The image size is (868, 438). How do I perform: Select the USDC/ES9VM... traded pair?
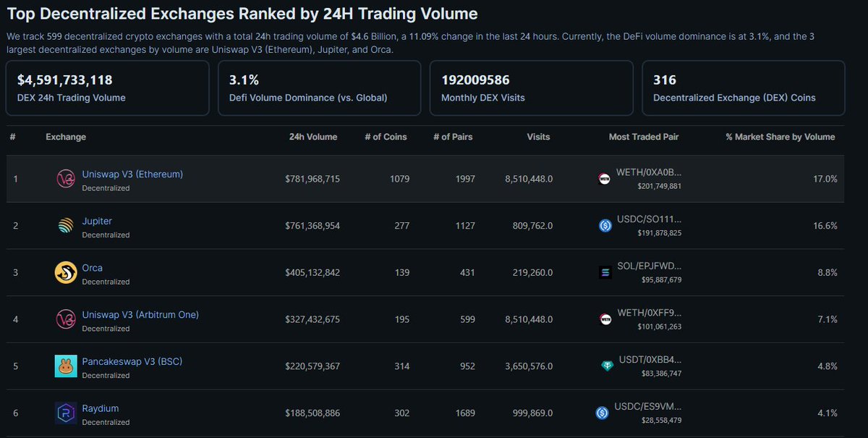648,408
